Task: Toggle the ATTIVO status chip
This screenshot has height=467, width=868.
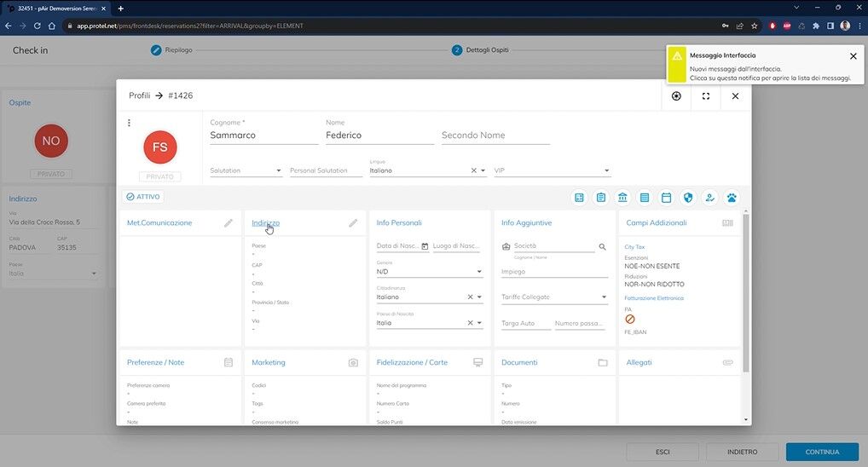Action: pos(143,197)
